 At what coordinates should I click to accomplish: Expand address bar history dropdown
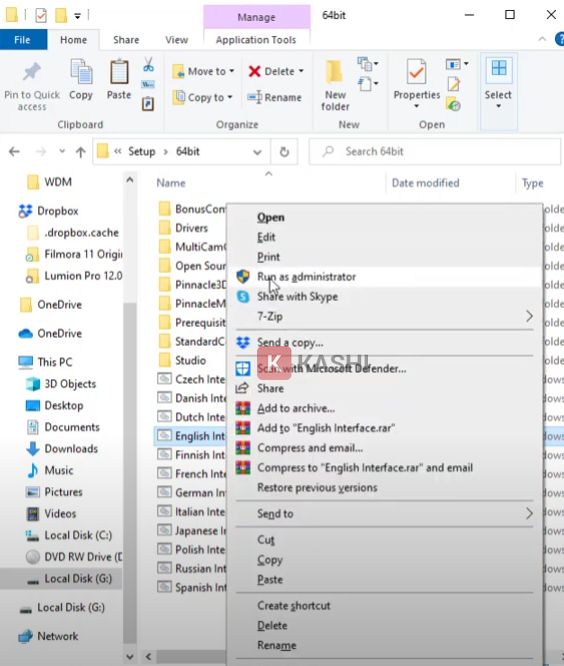click(x=257, y=152)
